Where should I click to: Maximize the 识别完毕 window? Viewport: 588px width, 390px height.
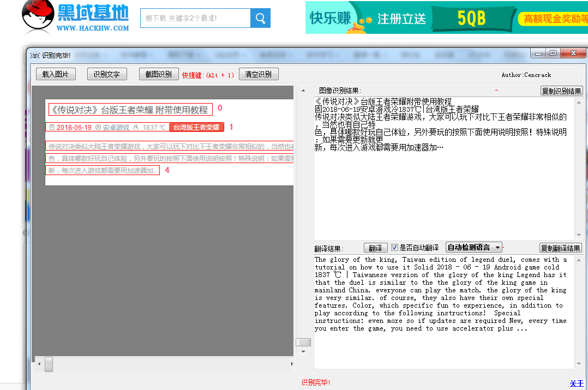tap(553, 53)
